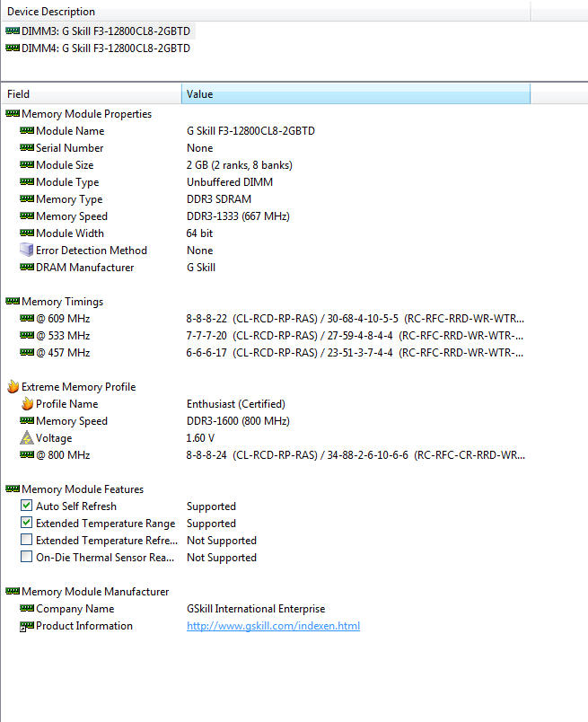Viewport: 588px width, 722px height.
Task: Select the DIMM4 memory module icon
Action: [13, 48]
